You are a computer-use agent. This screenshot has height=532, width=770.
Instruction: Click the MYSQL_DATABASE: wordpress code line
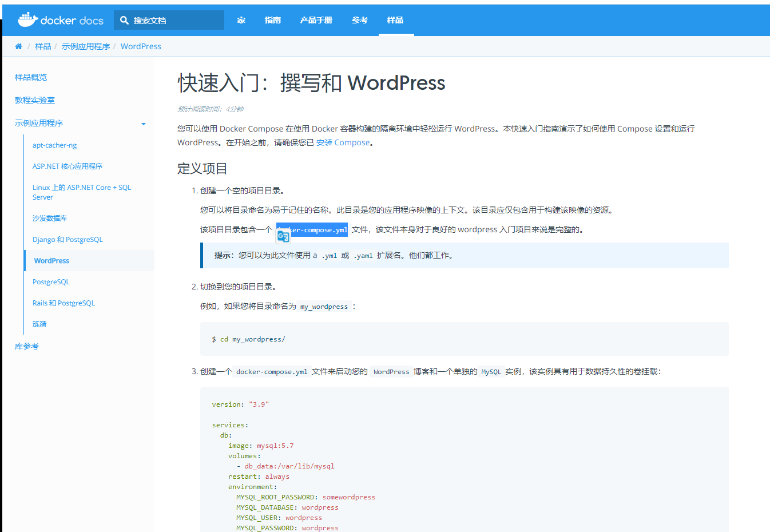(287, 507)
